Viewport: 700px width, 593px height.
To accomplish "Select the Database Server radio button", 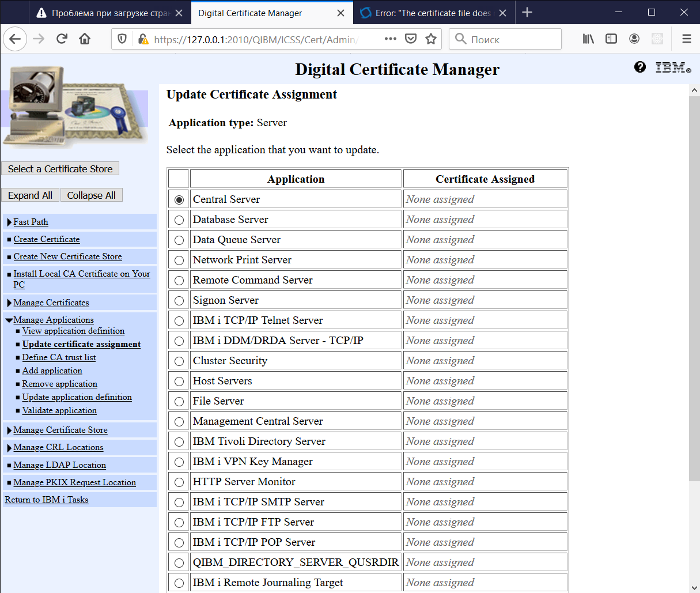I will (x=179, y=220).
